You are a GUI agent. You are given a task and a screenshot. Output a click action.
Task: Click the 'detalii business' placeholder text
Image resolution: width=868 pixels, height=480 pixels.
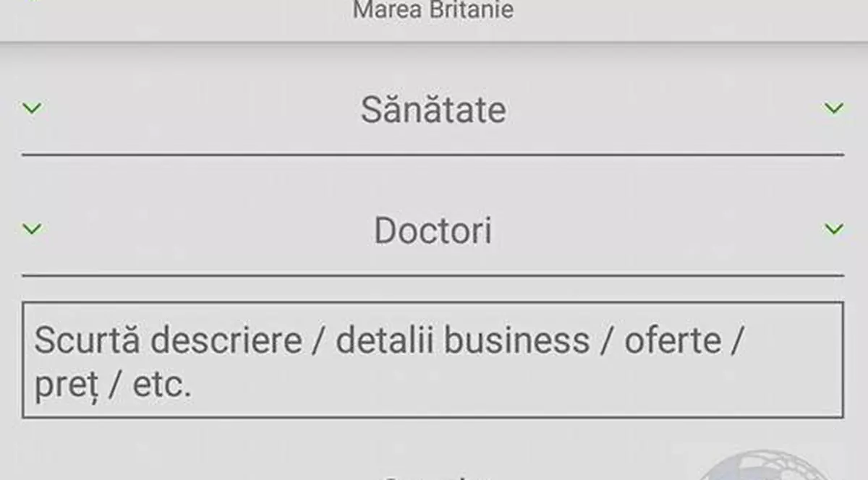point(463,340)
